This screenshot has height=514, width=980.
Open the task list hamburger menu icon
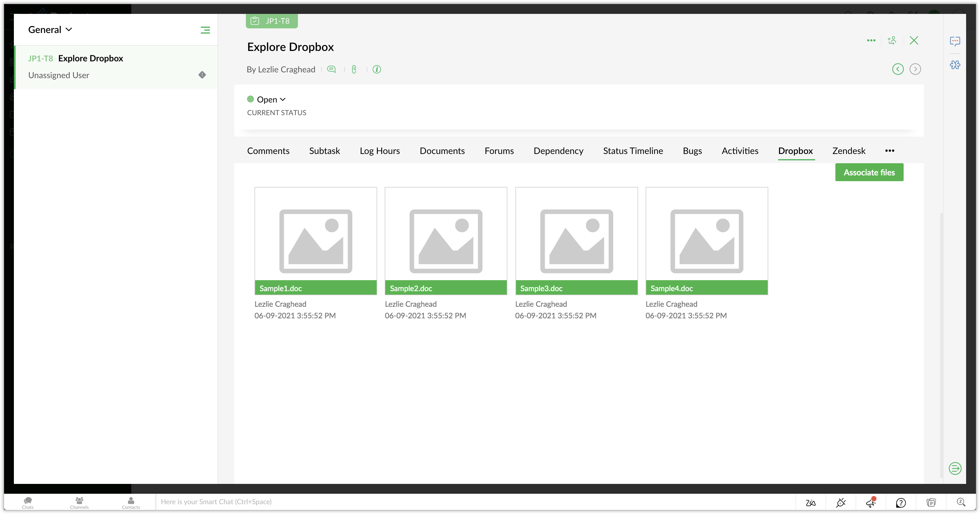pyautogui.click(x=205, y=30)
